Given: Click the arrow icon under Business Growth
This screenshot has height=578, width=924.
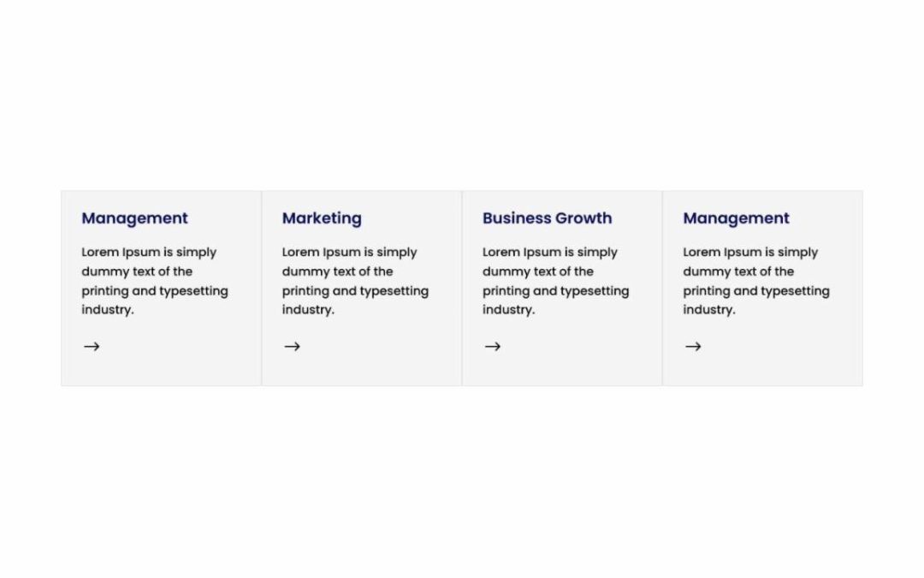Looking at the screenshot, I should click(493, 346).
